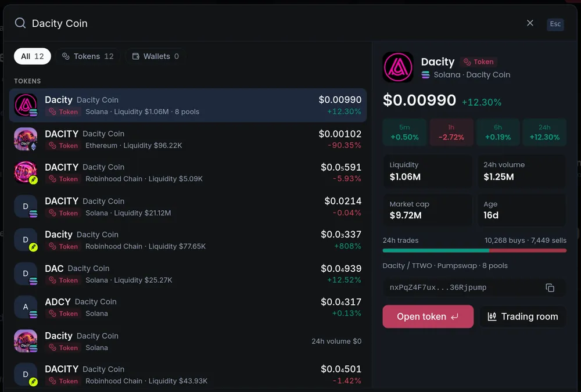Click the Token badge on the Ethereum row

pyautogui.click(x=63, y=146)
